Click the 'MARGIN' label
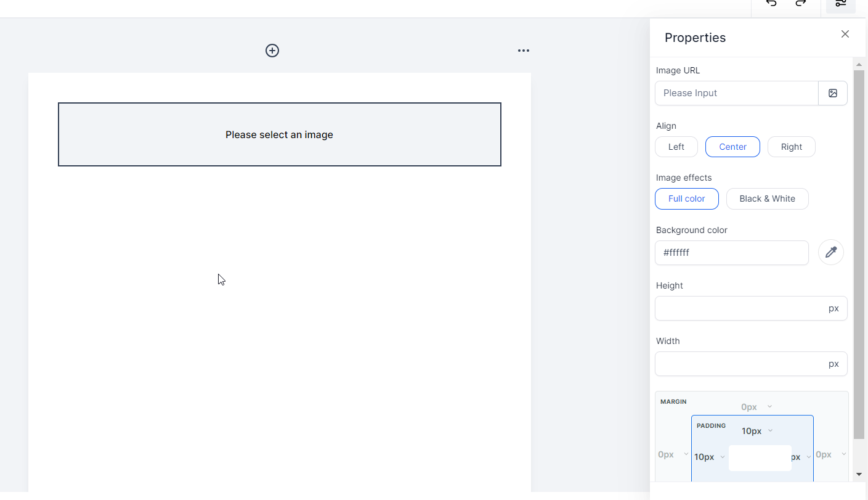Screen dimensions: 868x500 pyautogui.click(x=673, y=401)
